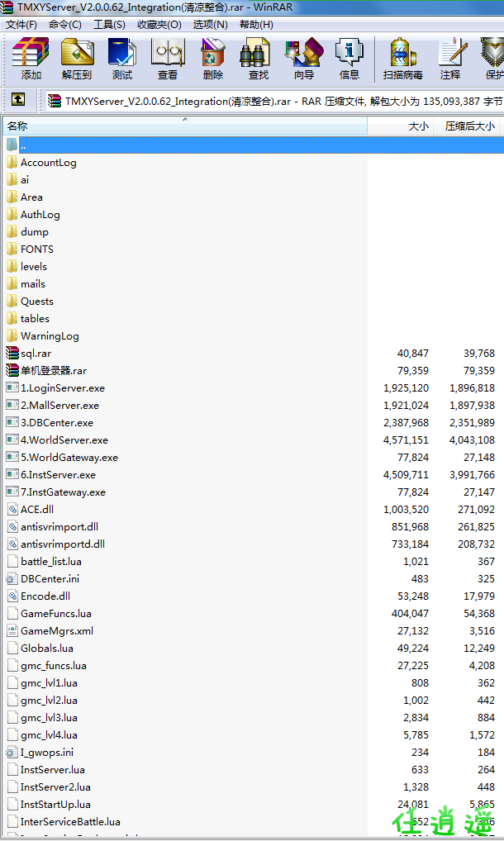The height and width of the screenshot is (841, 504).
Task: Select 3.DBCenter.exe file
Action: [x=57, y=422]
